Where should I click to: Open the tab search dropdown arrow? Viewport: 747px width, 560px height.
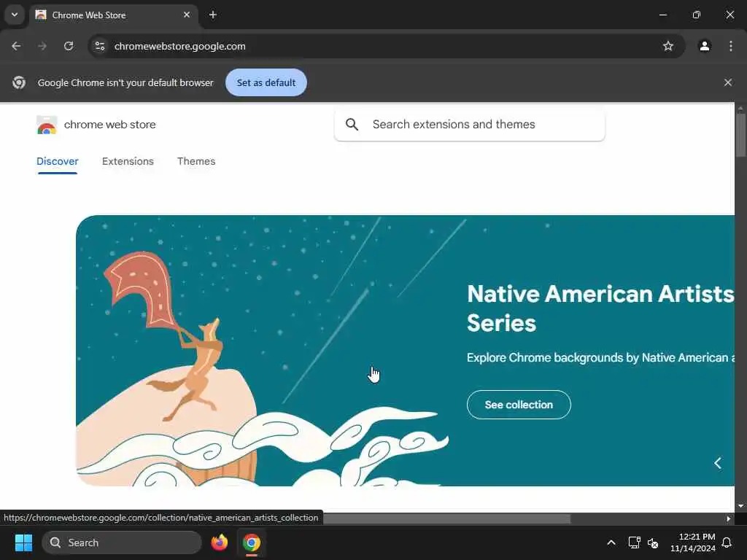click(15, 15)
